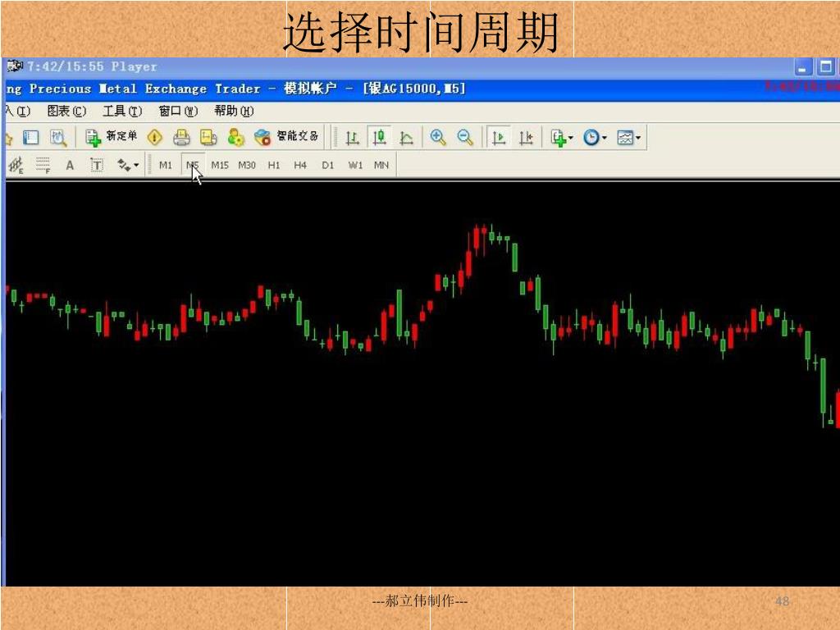Open the Market Watch panel icon

pos(30,138)
